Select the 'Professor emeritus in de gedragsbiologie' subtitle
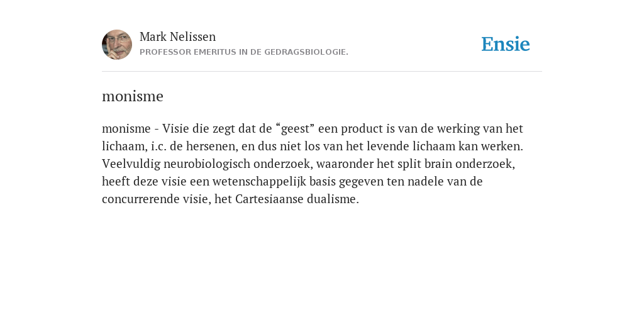Screen dimensions: 644x322 (244, 52)
